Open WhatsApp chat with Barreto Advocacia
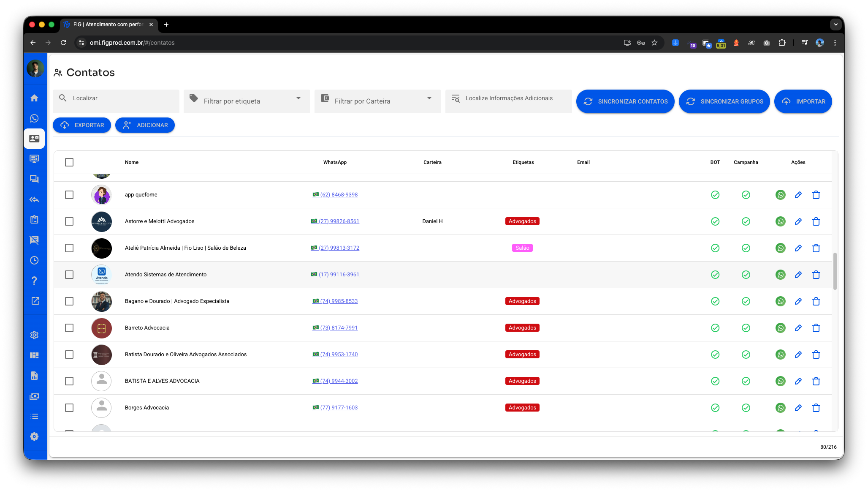Viewport: 868px width, 491px height. (780, 328)
